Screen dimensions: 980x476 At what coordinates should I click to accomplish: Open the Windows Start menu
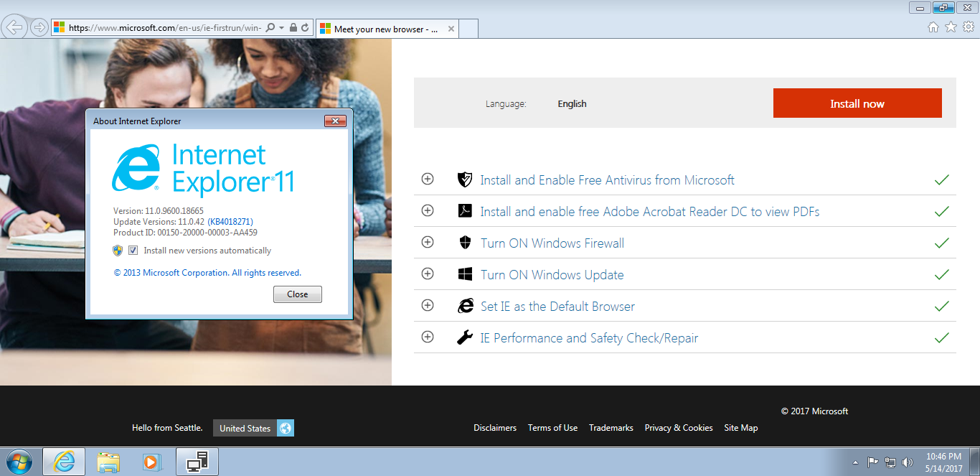point(19,462)
